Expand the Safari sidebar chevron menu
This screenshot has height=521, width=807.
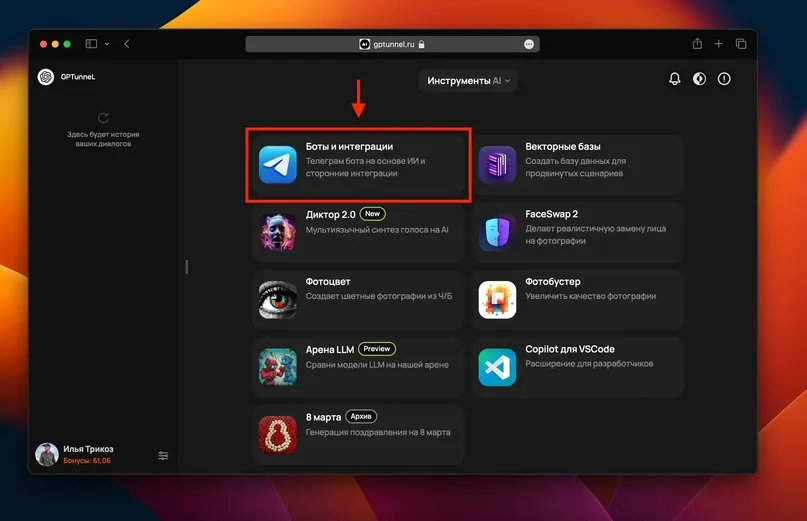tap(107, 44)
